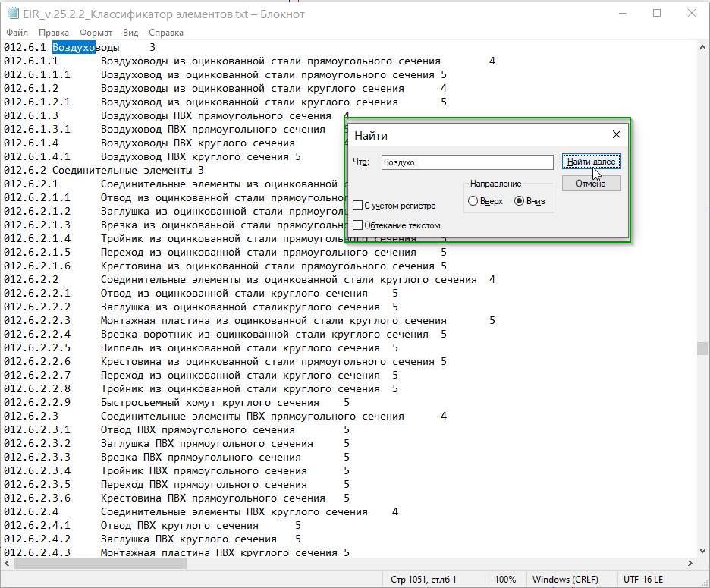
Task: Click the Стр 1051, стлб 1 status entry
Action: [x=423, y=580]
